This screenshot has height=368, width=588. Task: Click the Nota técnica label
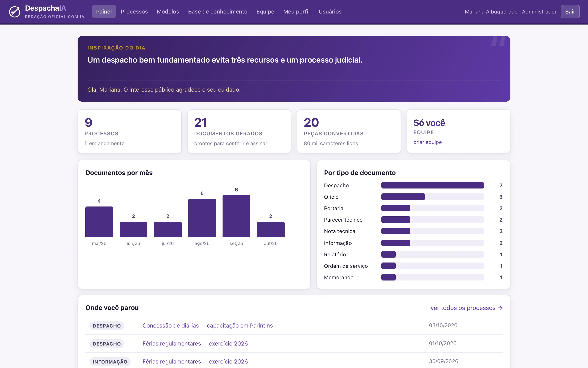coord(340,231)
